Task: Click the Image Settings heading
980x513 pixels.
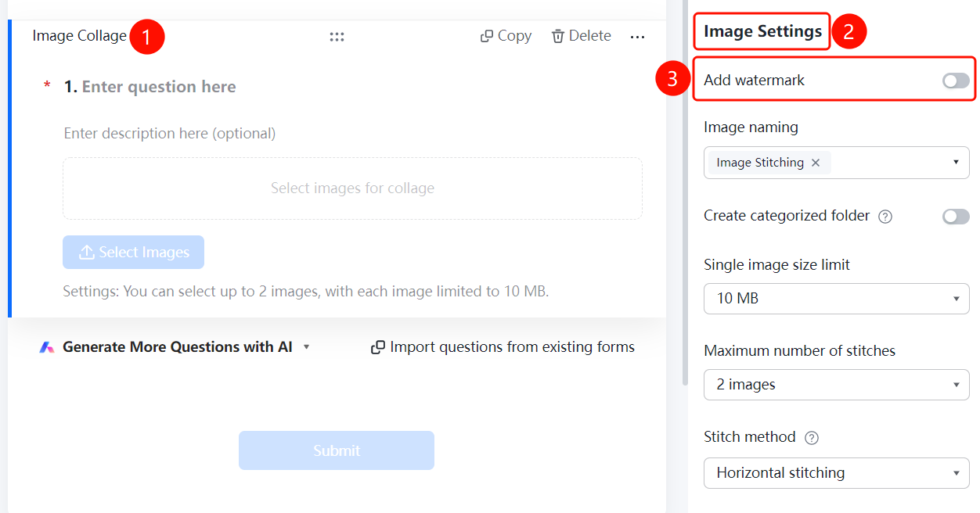Action: click(x=763, y=31)
